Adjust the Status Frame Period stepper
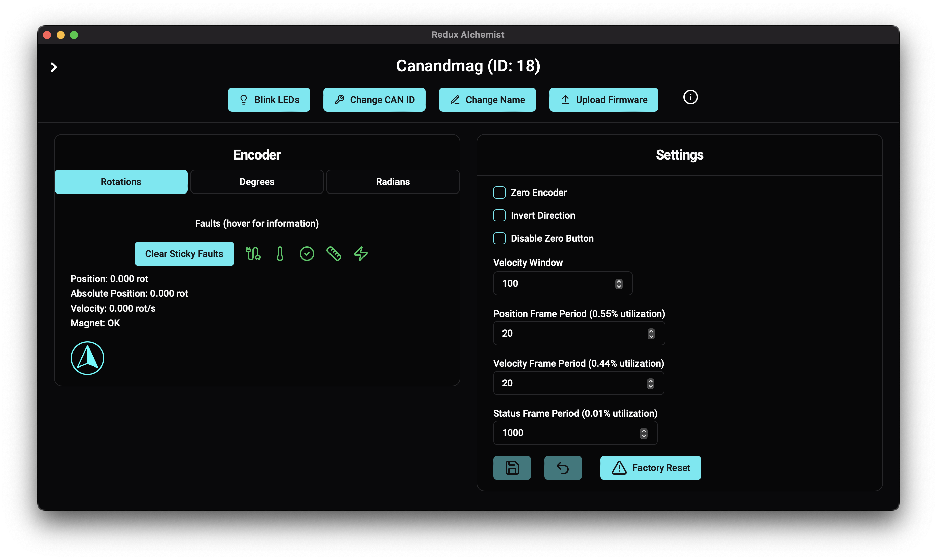Screen dimensions: 937x560 click(x=644, y=433)
